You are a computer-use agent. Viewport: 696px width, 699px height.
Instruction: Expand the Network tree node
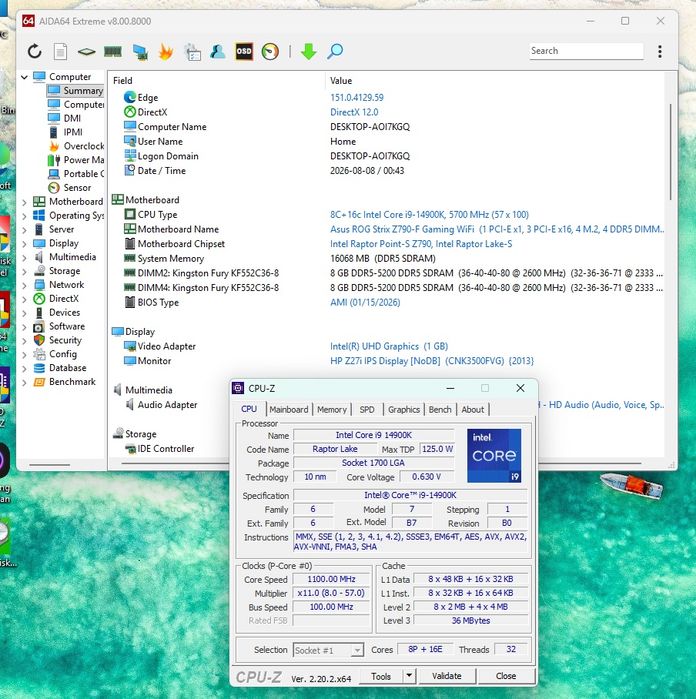(25, 285)
